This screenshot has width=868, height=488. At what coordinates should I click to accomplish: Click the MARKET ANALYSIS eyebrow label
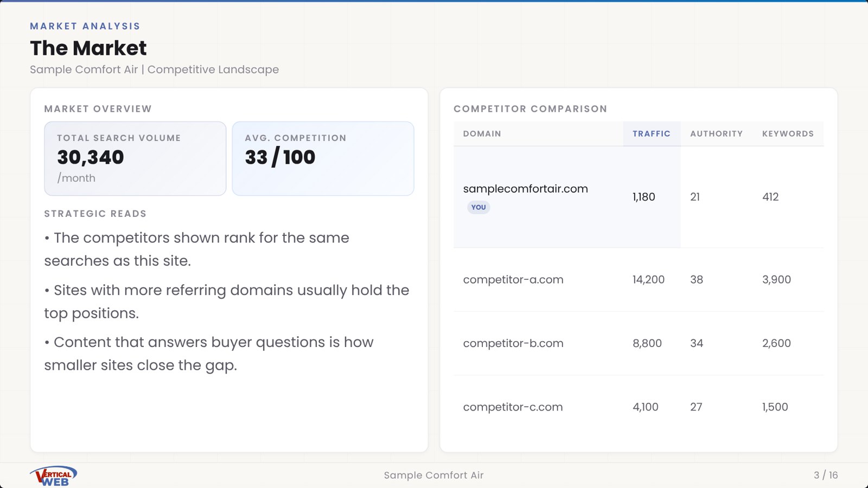pyautogui.click(x=85, y=26)
